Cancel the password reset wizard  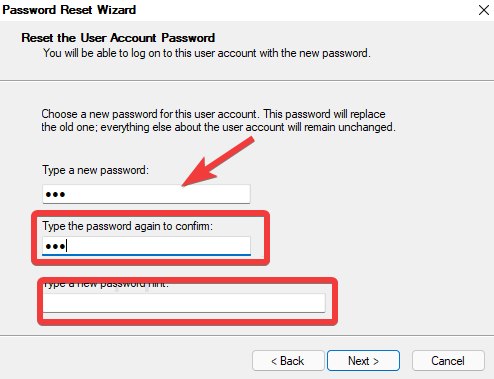[x=448, y=361]
